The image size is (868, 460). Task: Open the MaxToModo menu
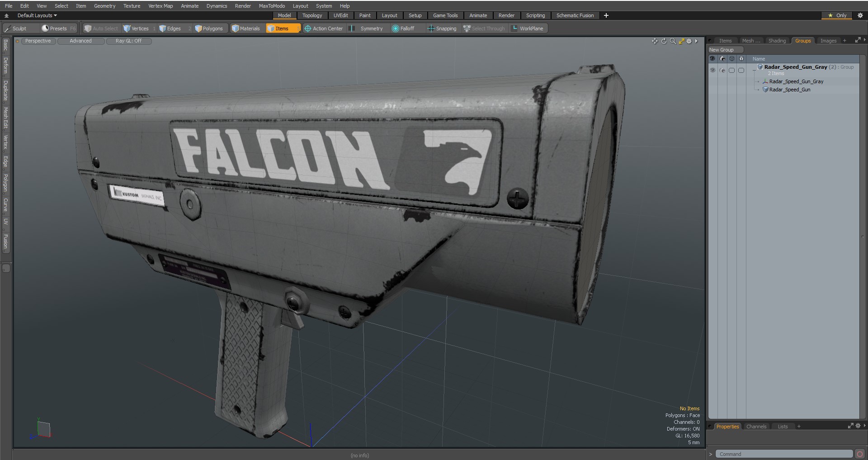[272, 6]
